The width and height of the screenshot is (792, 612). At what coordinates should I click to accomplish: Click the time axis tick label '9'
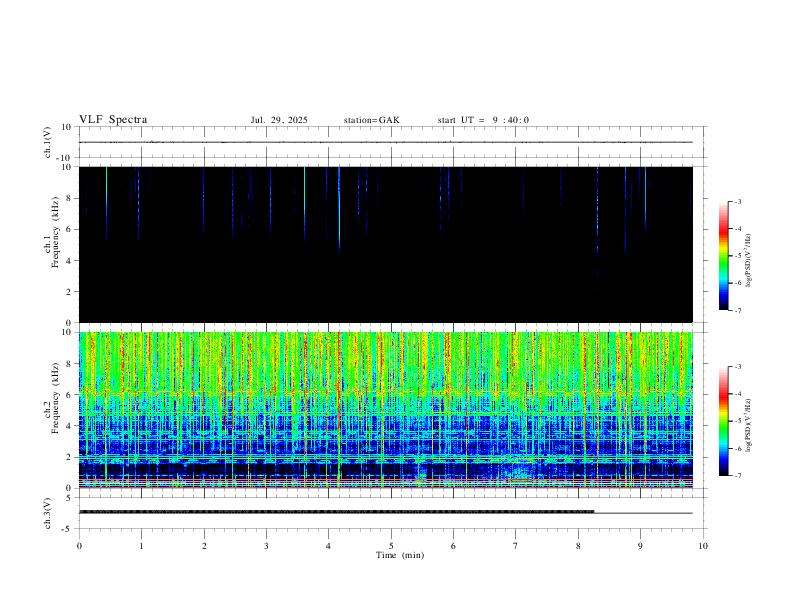pos(640,546)
